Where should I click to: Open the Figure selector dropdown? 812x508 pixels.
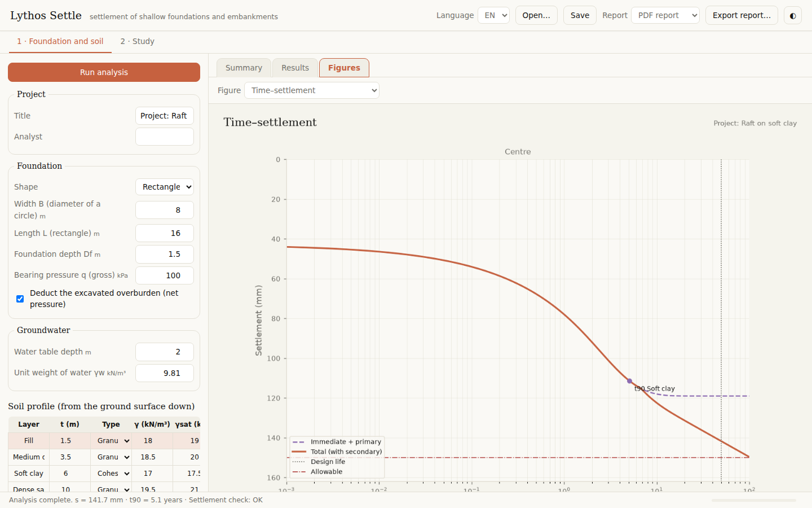click(312, 90)
